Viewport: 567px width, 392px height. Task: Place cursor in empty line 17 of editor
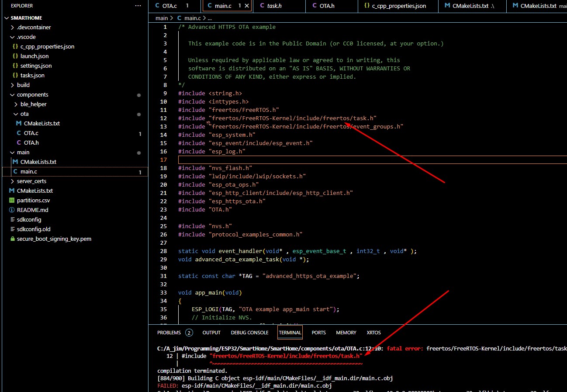pos(372,160)
